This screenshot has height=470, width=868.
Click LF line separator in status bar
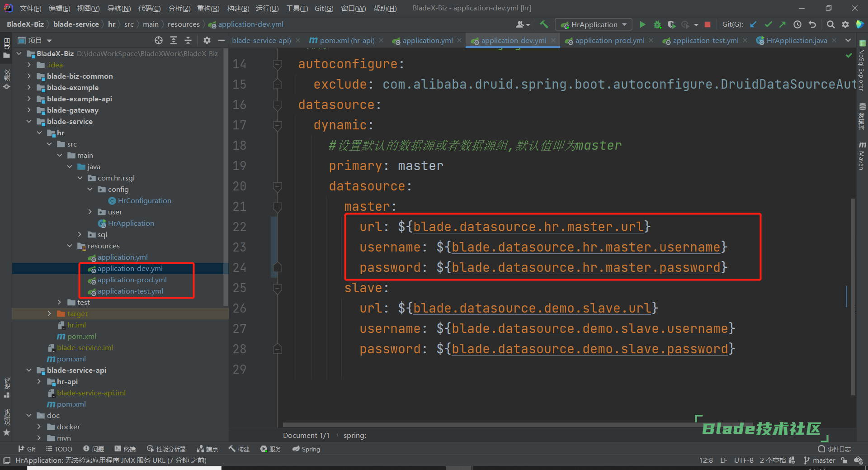(x=723, y=461)
